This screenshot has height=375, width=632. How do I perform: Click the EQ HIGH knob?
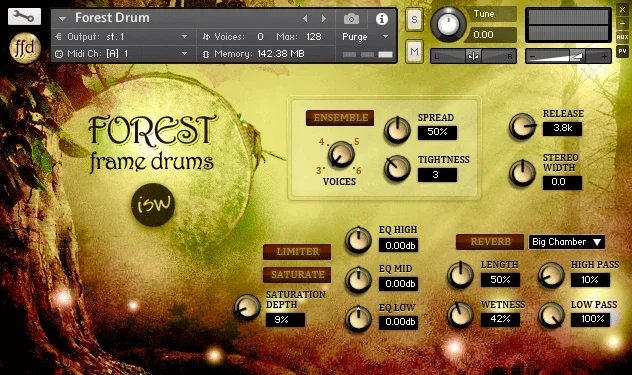click(358, 240)
